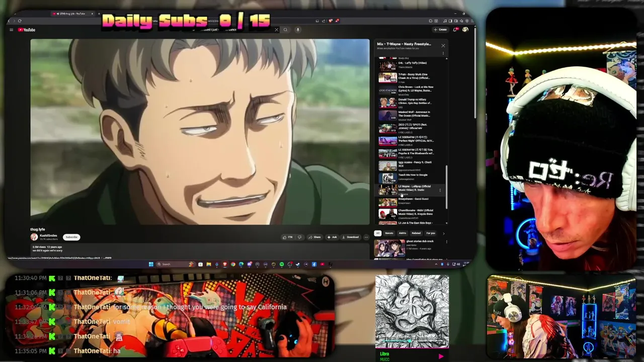
Task: Open Spotify from the taskbar
Action: click(282, 264)
